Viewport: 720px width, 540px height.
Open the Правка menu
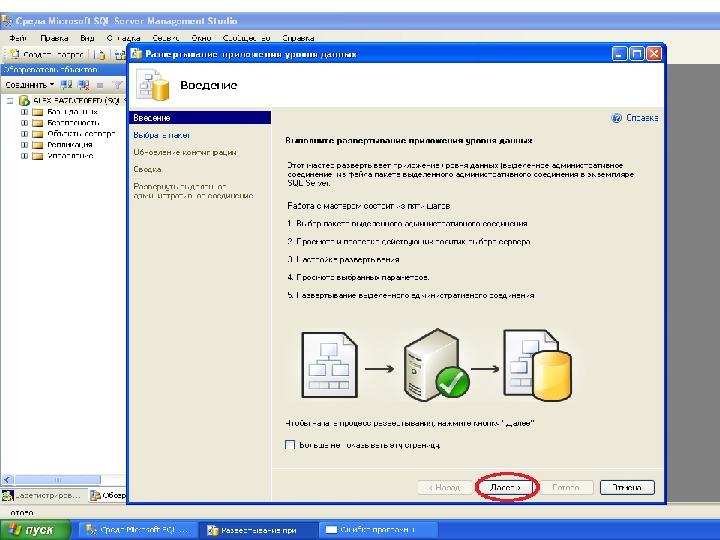pyautogui.click(x=54, y=38)
